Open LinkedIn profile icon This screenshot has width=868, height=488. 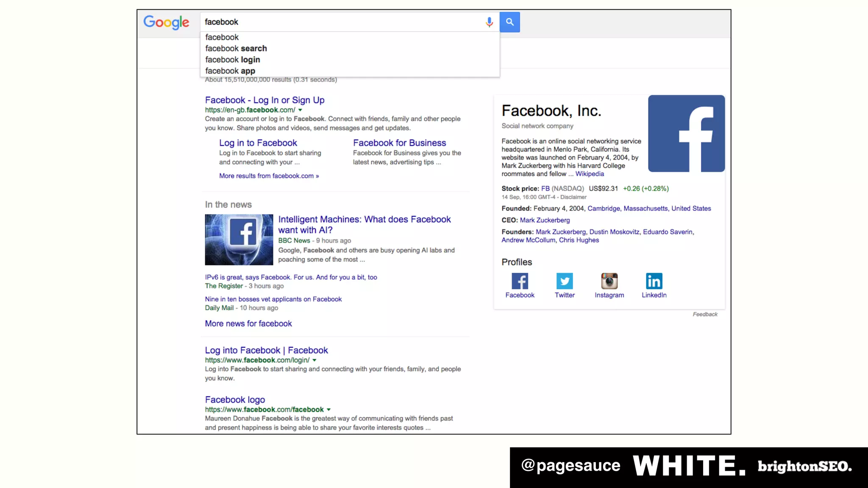pos(654,281)
